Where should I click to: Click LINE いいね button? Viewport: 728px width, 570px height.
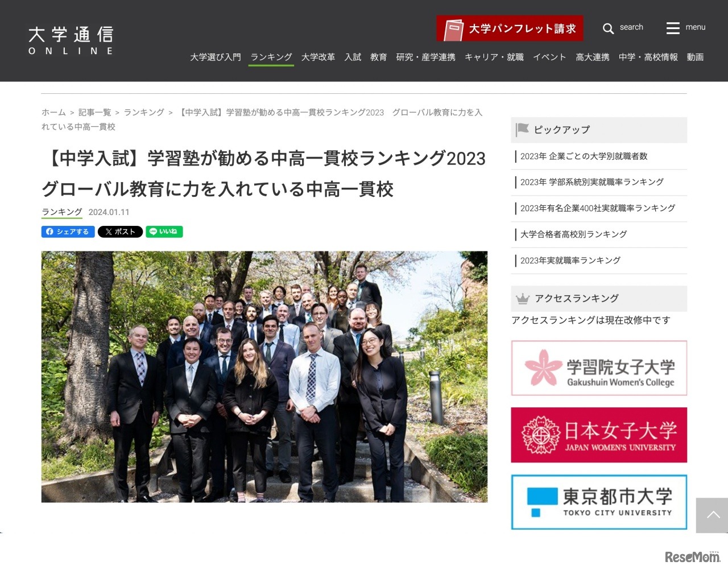pyautogui.click(x=164, y=232)
